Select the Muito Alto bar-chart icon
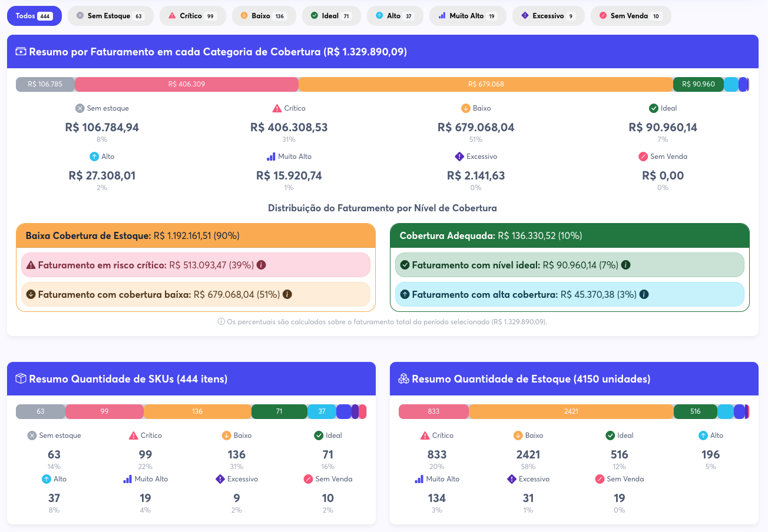The width and height of the screenshot is (768, 532). (x=272, y=157)
